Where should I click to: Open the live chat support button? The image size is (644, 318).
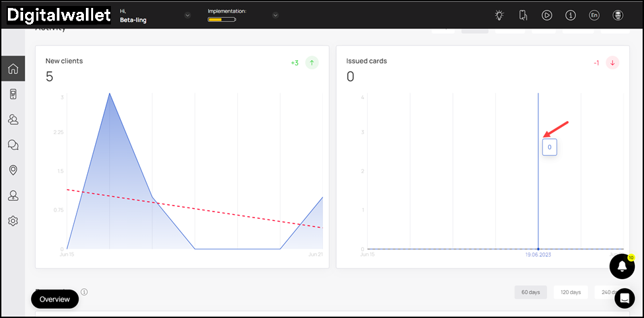[x=624, y=298]
